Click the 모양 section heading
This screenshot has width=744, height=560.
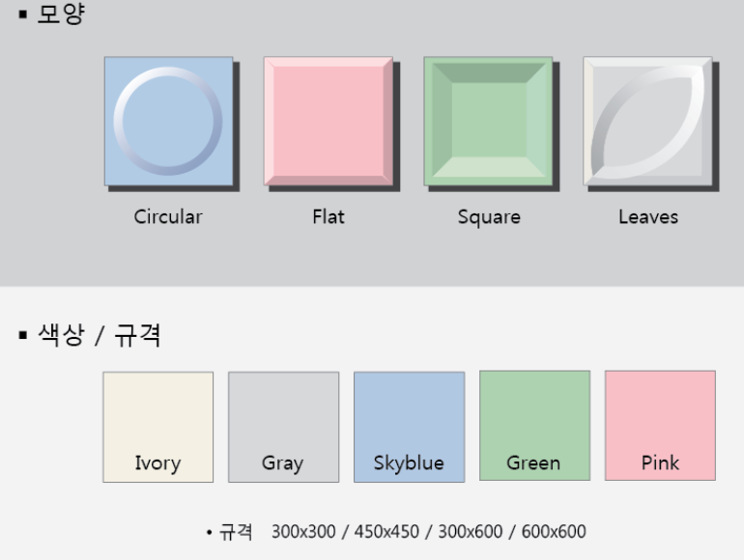point(61,14)
